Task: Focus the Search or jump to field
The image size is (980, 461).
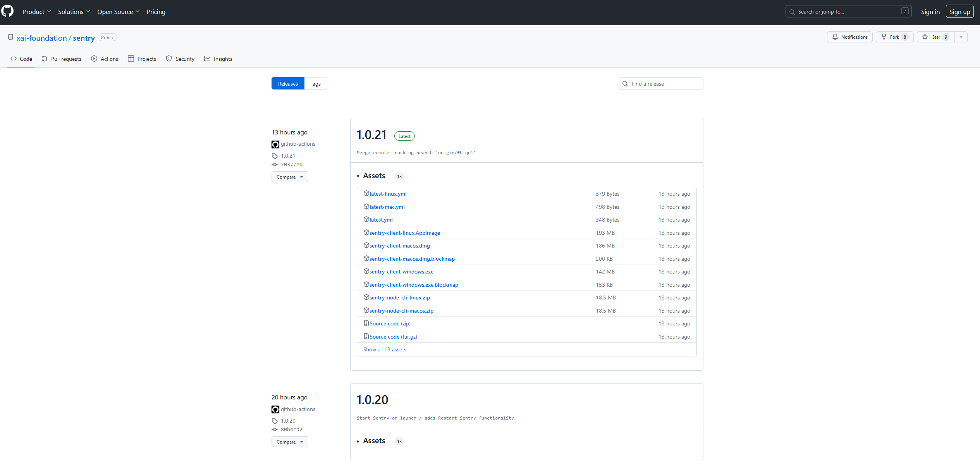Action: [848, 12]
